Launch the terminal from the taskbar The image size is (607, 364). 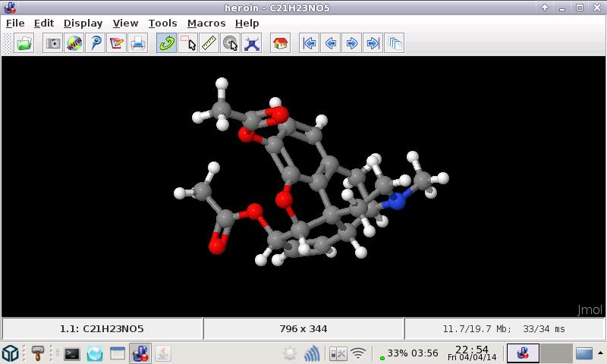[x=72, y=353]
